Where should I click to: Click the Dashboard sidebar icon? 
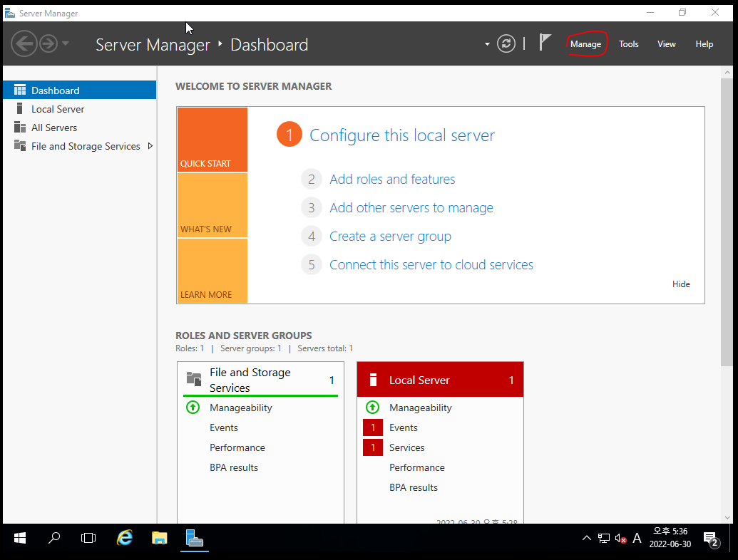(20, 90)
